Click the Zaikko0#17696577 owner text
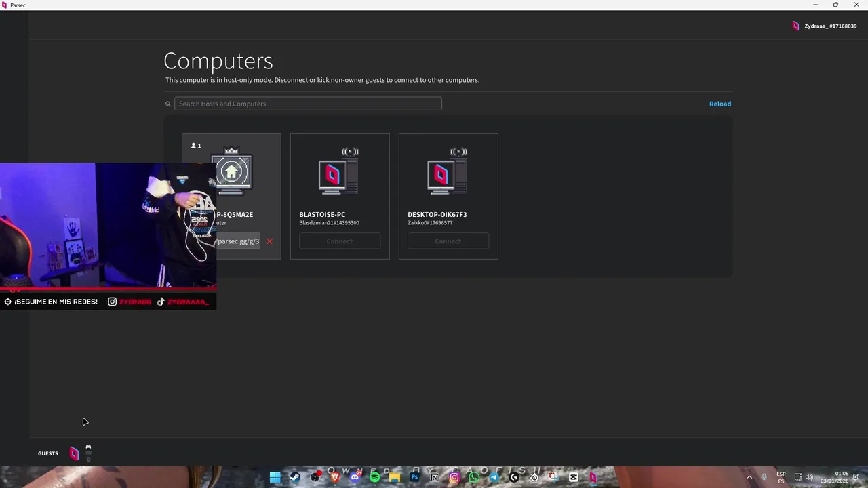The image size is (868, 488). point(430,222)
